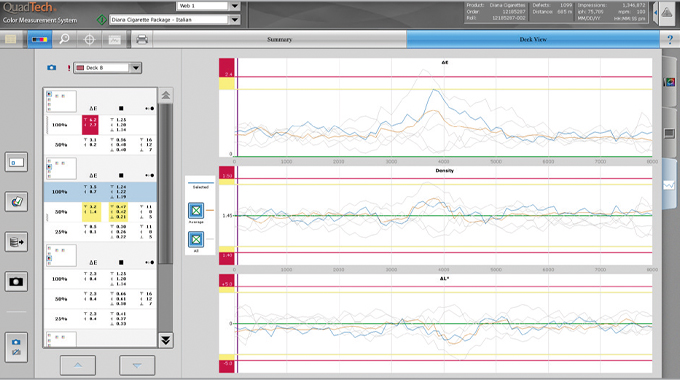Viewport: 680px width, 380px height.
Task: Click the ΔL* chart title
Action: [445, 278]
